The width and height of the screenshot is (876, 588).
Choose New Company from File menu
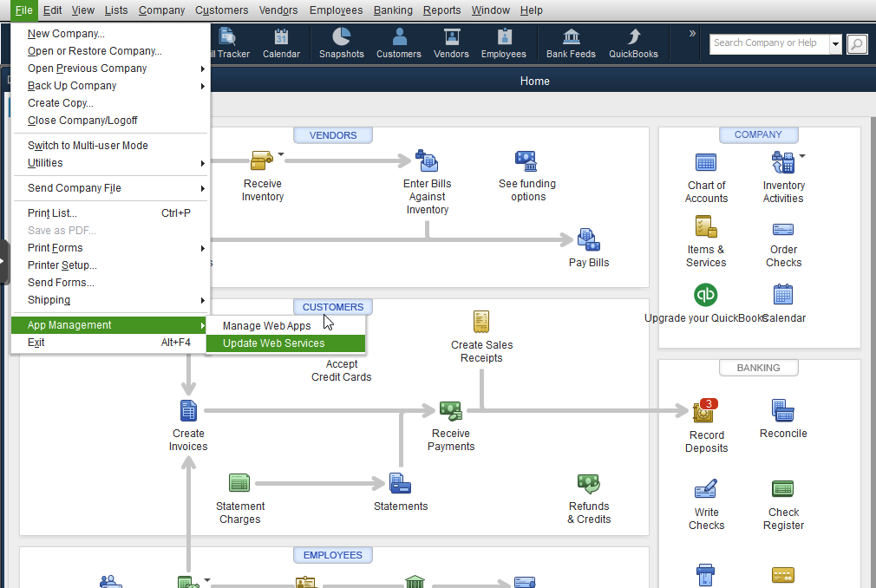point(111,34)
